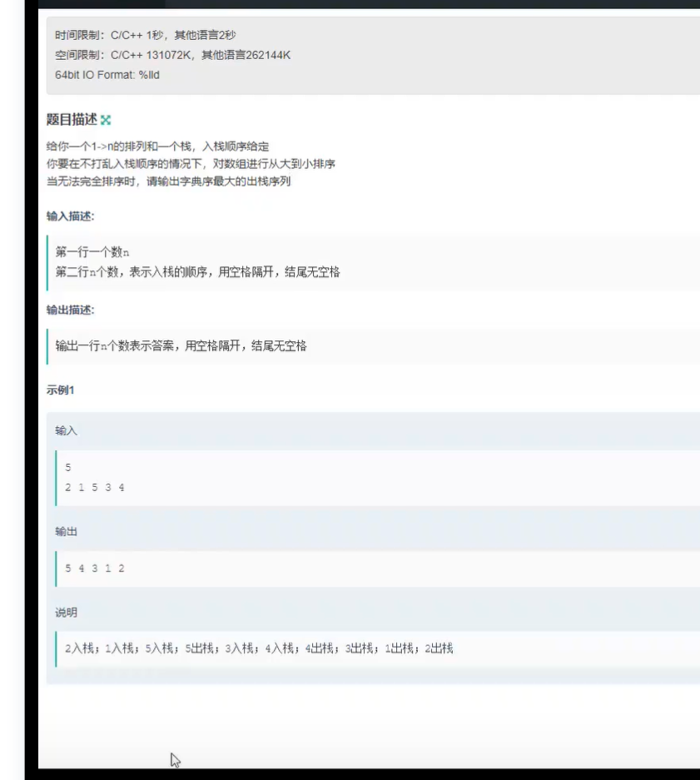This screenshot has height=780, width=700.
Task: Click the explanation line starting 2入栈
Action: click(259, 648)
